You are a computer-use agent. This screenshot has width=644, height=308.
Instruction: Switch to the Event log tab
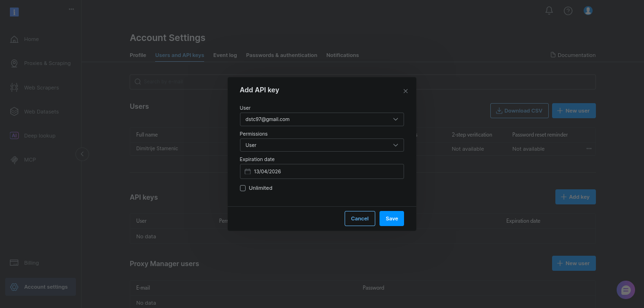coord(225,55)
